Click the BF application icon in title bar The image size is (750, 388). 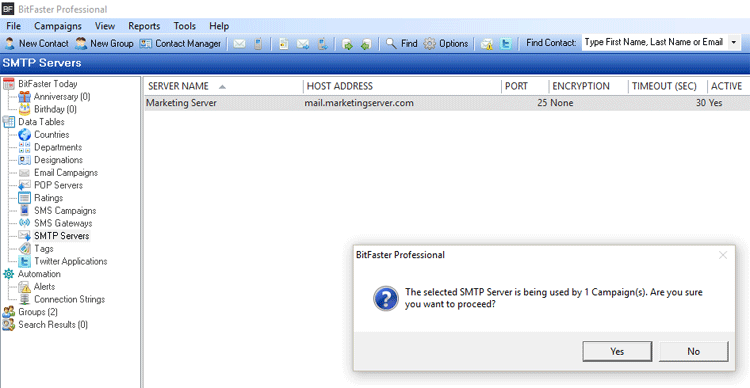(x=8, y=9)
